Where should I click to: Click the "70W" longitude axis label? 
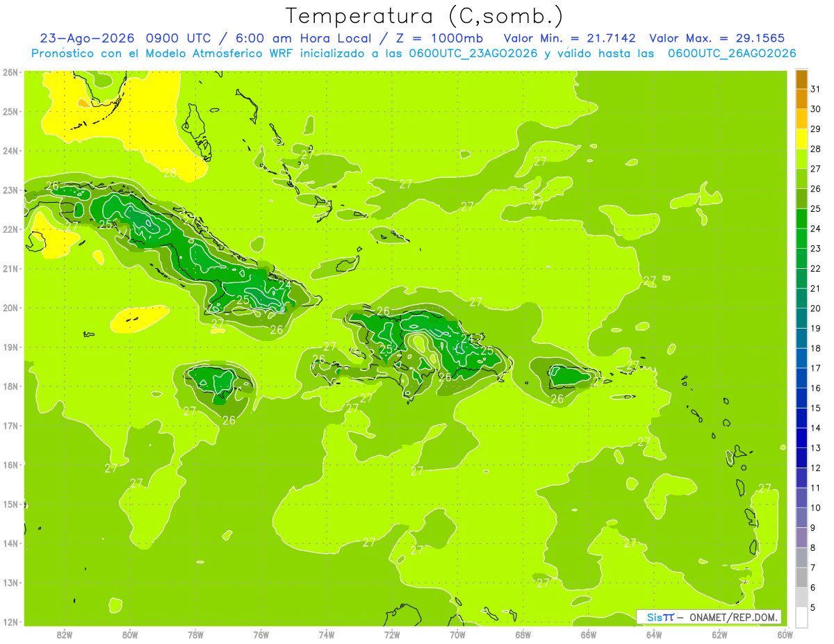[457, 634]
